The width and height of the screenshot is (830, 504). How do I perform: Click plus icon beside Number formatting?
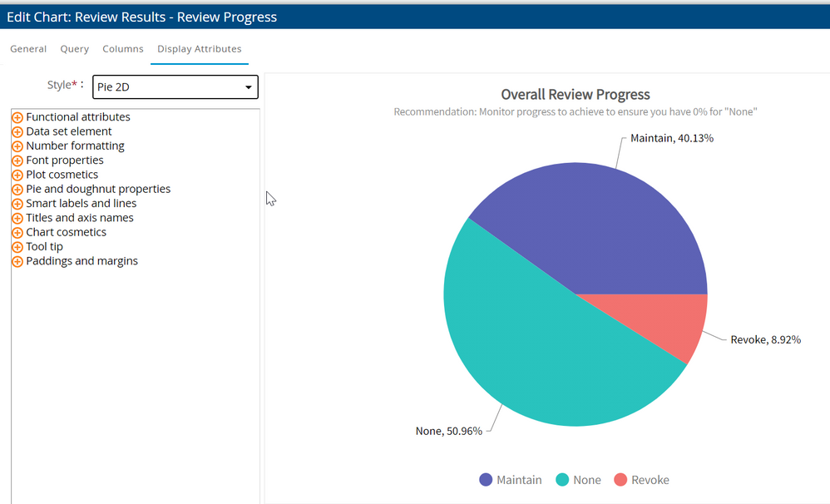point(17,146)
